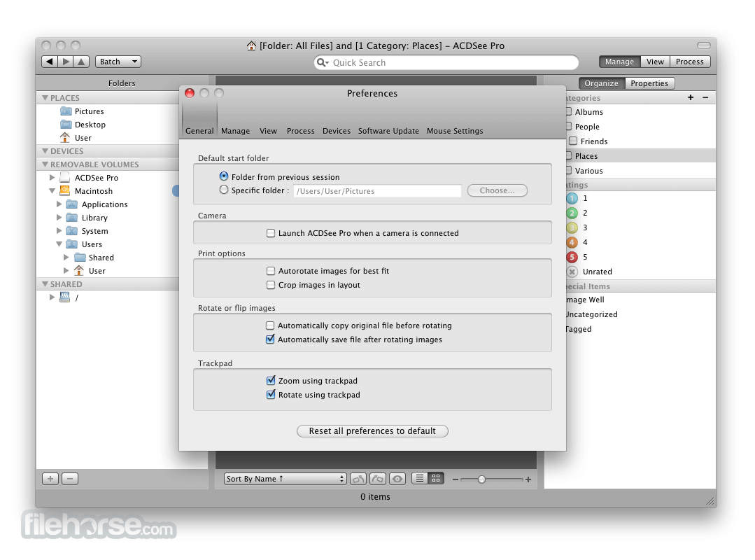Open the Process tab in Preferences

tap(300, 131)
